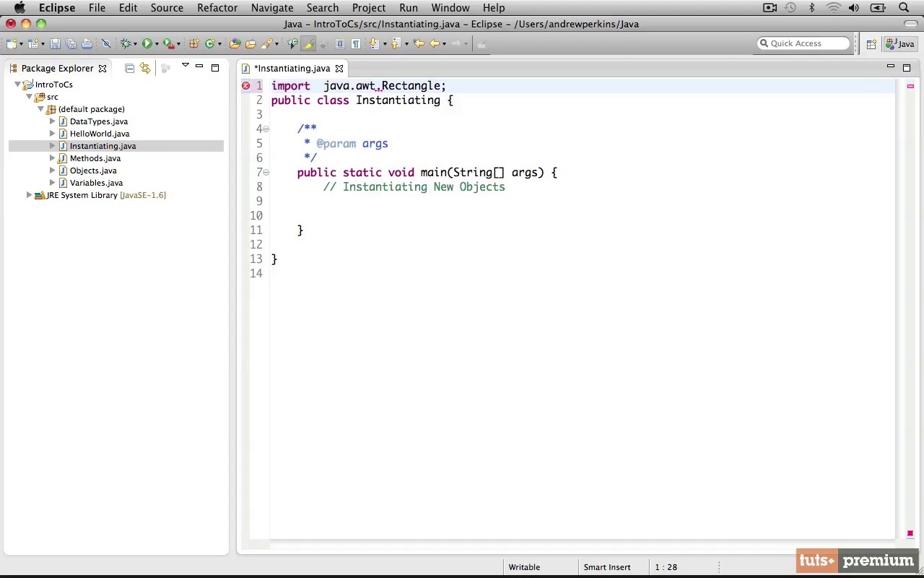Minimize the editor area
This screenshot has height=578, width=924.
[x=891, y=66]
